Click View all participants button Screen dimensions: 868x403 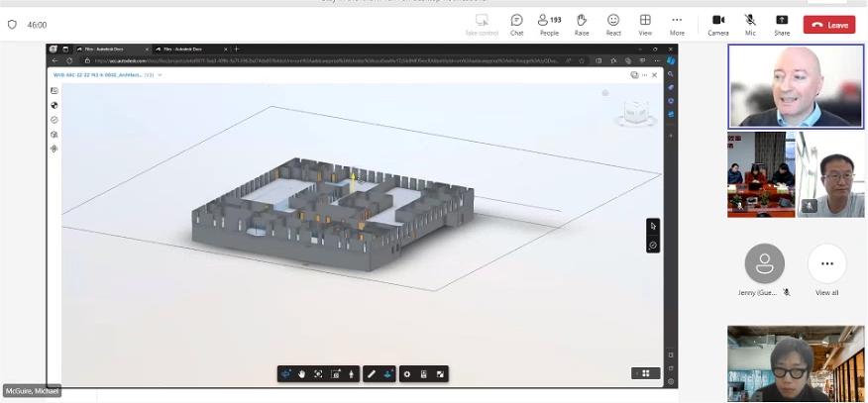tap(826, 264)
